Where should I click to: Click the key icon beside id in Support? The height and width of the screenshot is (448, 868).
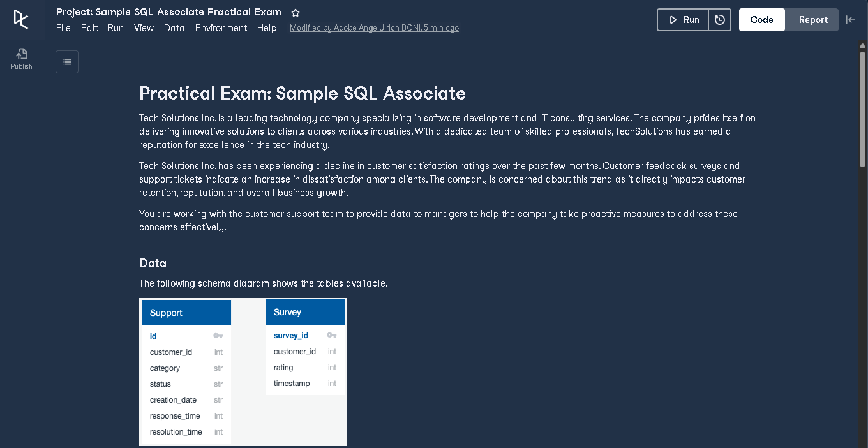click(x=218, y=336)
